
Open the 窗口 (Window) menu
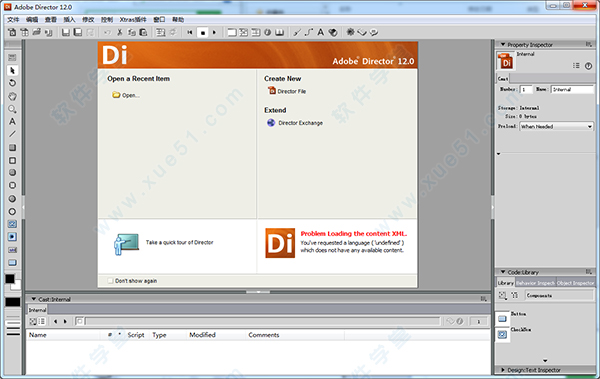point(159,20)
